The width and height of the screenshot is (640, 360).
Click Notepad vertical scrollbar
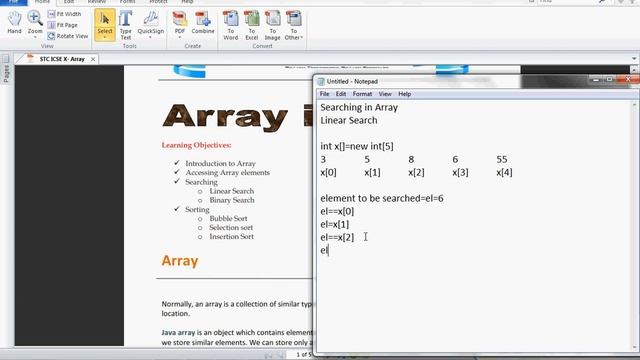[634, 226]
